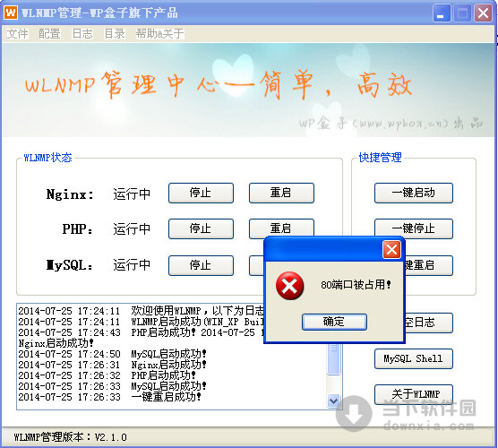Click log line 17:24:50 MySQL启动成功
The height and width of the screenshot is (448, 498).
(113, 354)
